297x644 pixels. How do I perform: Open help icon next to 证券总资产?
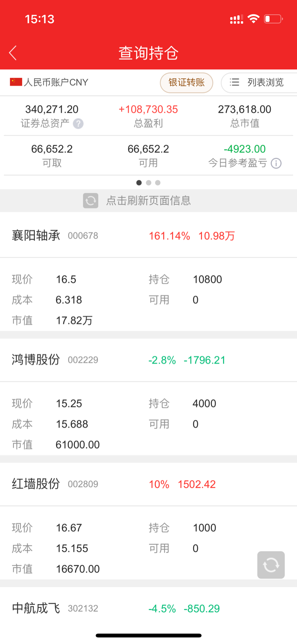click(x=78, y=124)
